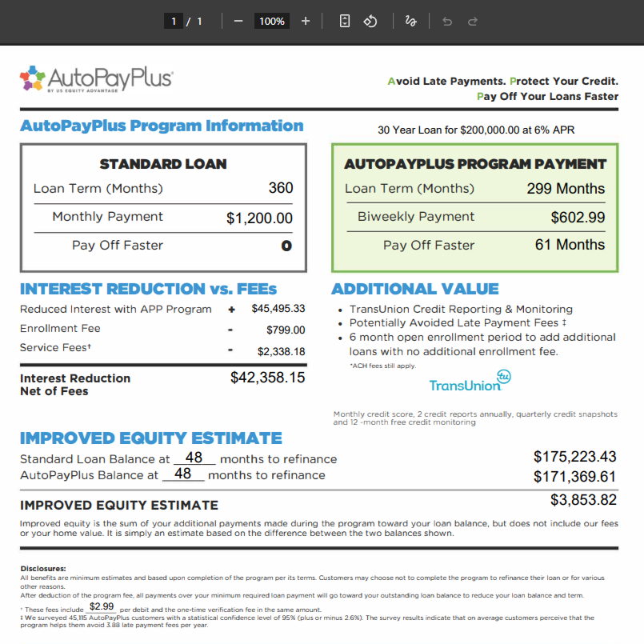Click the AUTOPAYPLUS PROGRAM PAYMENT heading

point(475,164)
